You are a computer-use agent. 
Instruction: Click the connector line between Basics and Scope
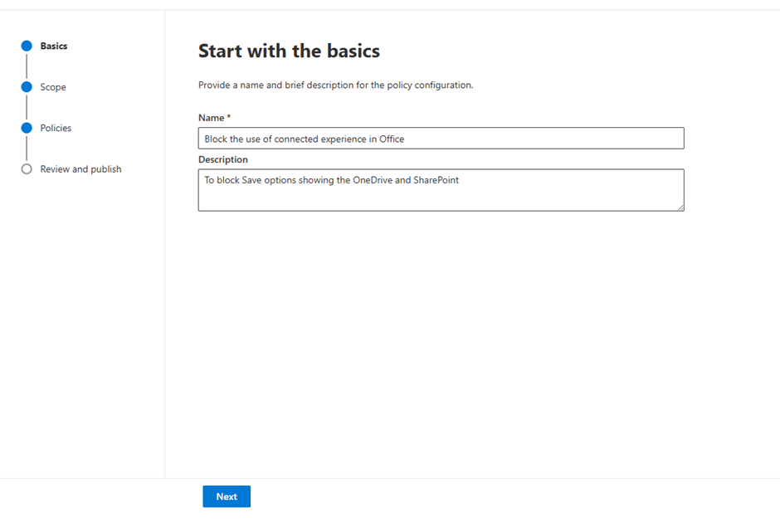coord(27,66)
